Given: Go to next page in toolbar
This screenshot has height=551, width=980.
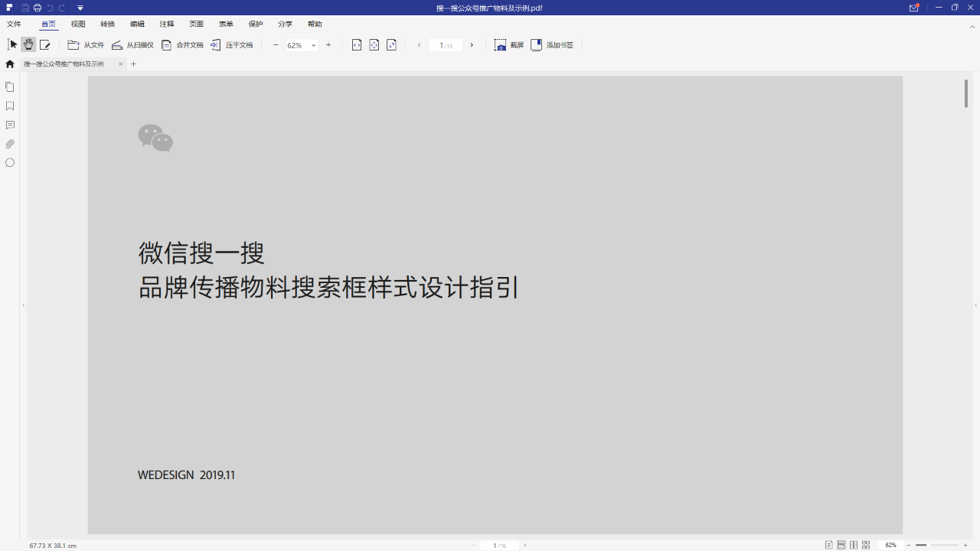Looking at the screenshot, I should click(472, 45).
